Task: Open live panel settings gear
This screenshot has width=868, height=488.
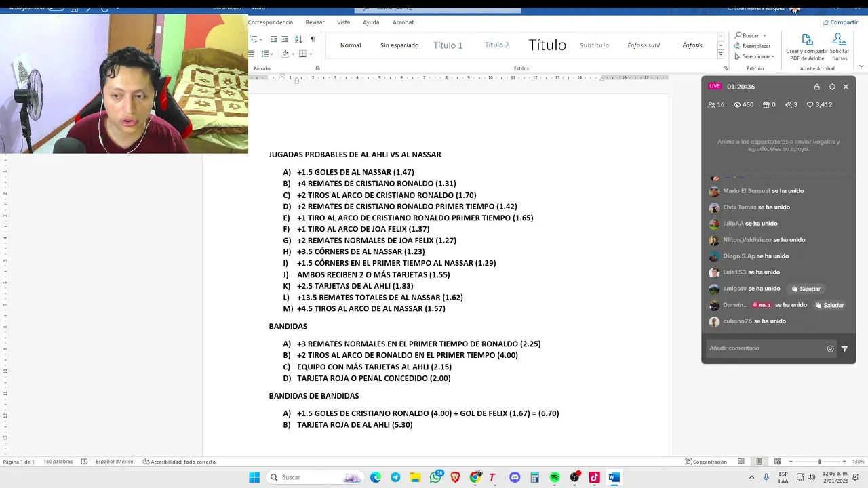Action: click(832, 87)
